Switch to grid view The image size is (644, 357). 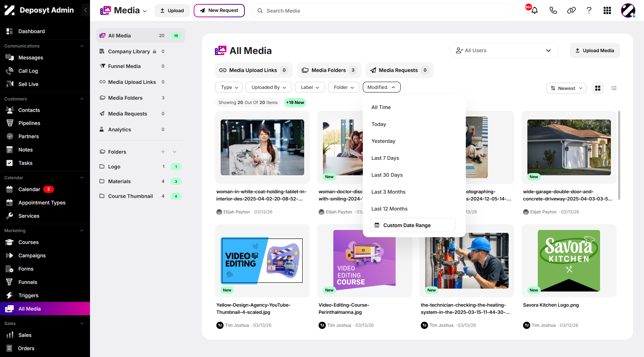(x=598, y=88)
